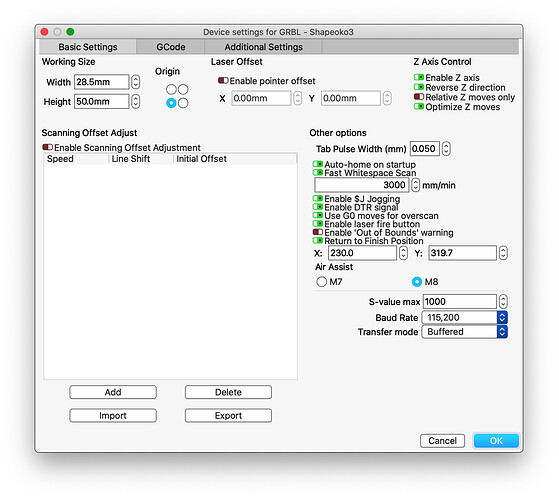Enable Relative Z moves only
Viewport: 559px width, 500px height.
(x=419, y=97)
